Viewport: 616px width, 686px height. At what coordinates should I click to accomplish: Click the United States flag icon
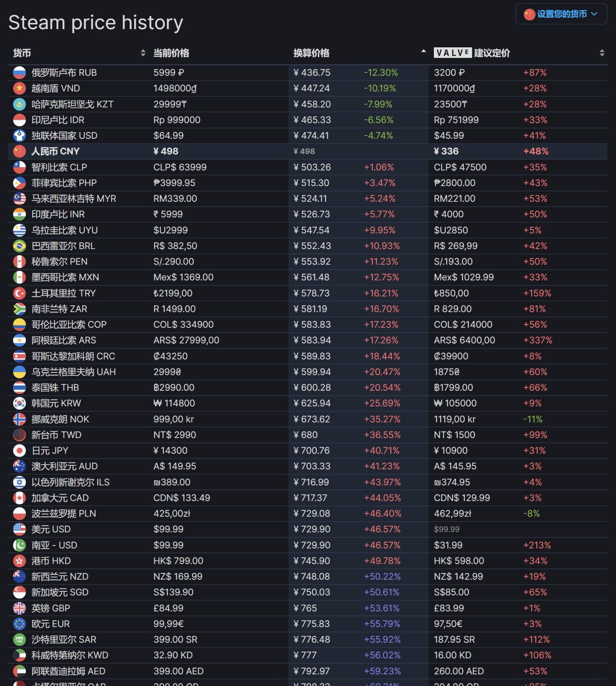[x=19, y=529]
